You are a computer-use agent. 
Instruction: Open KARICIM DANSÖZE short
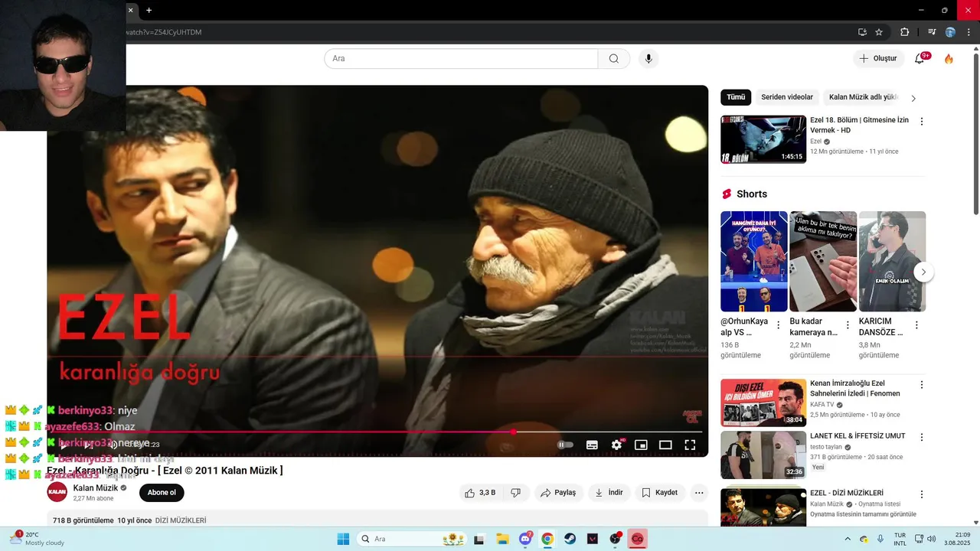[x=892, y=262]
